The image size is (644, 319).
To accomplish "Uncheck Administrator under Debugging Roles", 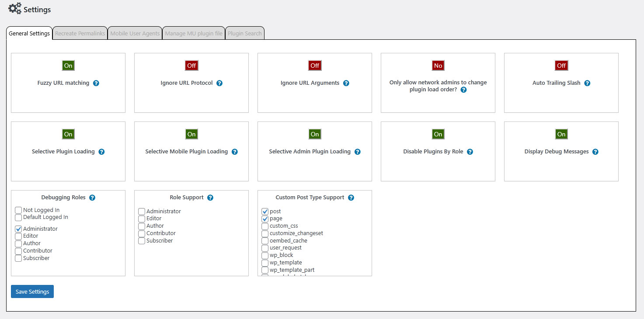I will [18, 229].
